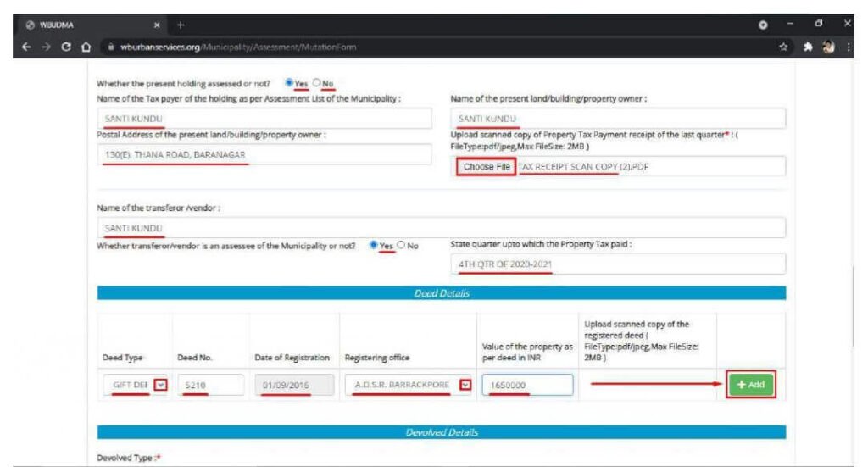This screenshot has width=868, height=467.
Task: Click the Deed Details section header
Action: pos(441,292)
